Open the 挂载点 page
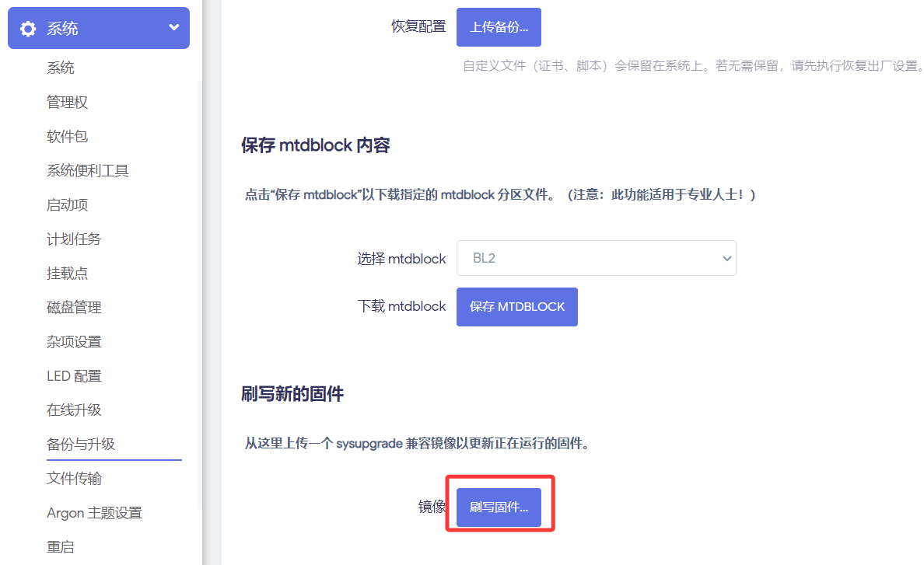 click(x=67, y=274)
